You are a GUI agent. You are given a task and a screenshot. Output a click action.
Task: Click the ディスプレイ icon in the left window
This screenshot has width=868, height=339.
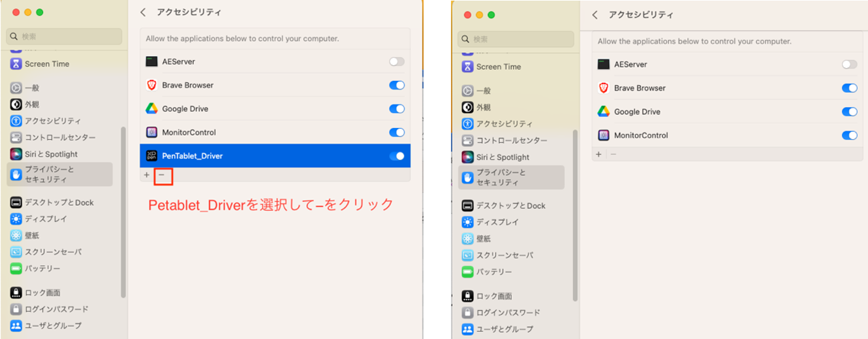[16, 219]
